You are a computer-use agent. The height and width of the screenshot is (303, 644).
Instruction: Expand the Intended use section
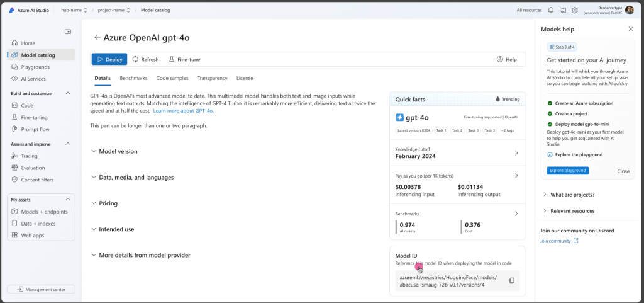click(x=113, y=229)
